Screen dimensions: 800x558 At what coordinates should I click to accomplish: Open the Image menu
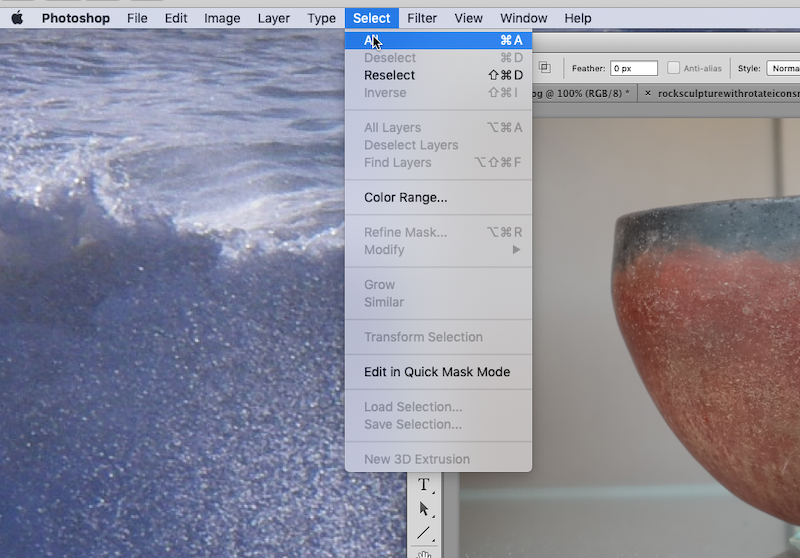point(222,18)
